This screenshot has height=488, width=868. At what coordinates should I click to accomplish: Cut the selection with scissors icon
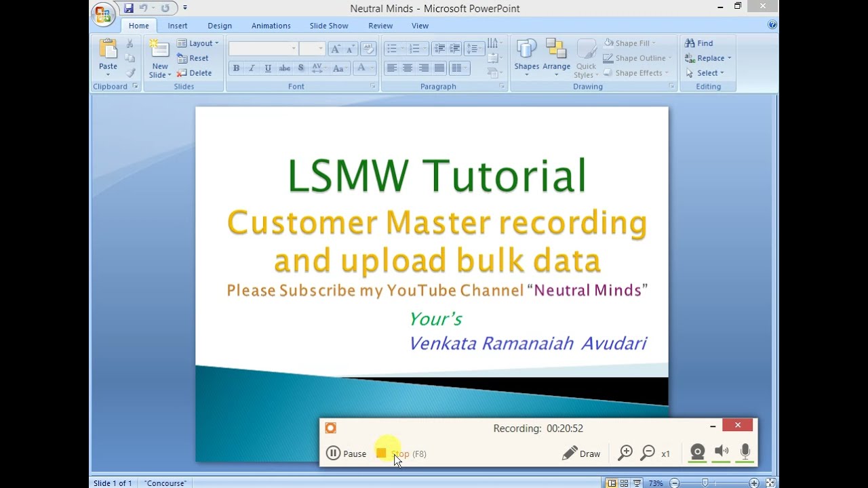tap(130, 44)
